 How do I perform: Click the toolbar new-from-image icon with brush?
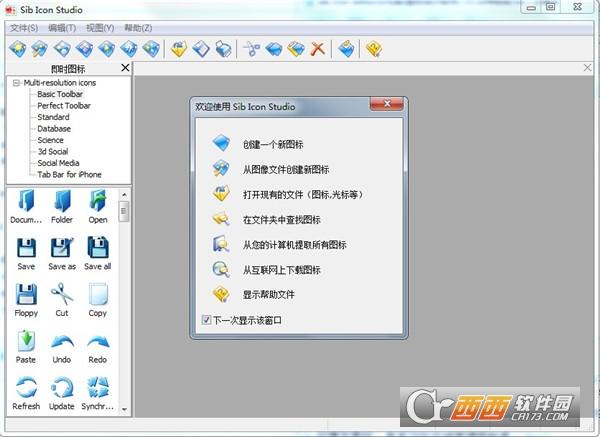39,49
